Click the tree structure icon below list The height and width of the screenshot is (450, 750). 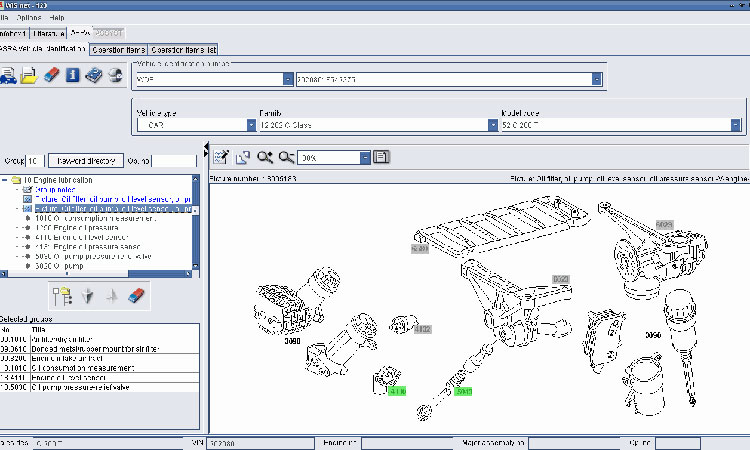coord(61,295)
